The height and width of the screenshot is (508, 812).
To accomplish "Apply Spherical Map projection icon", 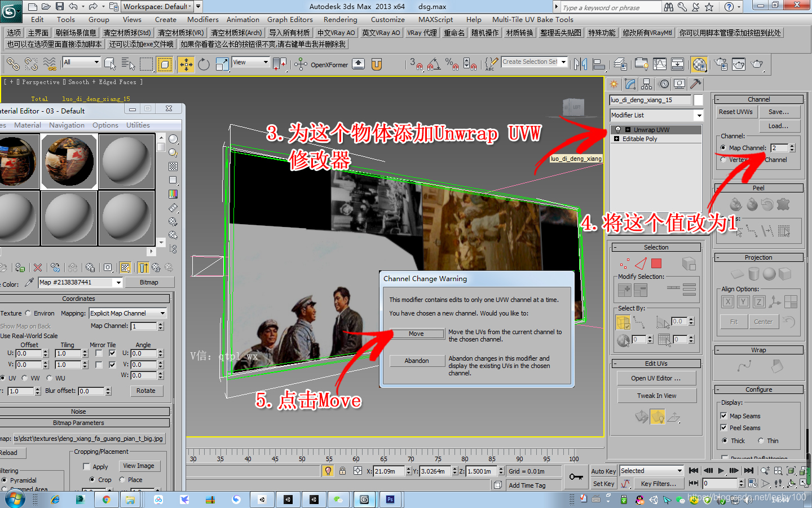I will (769, 274).
